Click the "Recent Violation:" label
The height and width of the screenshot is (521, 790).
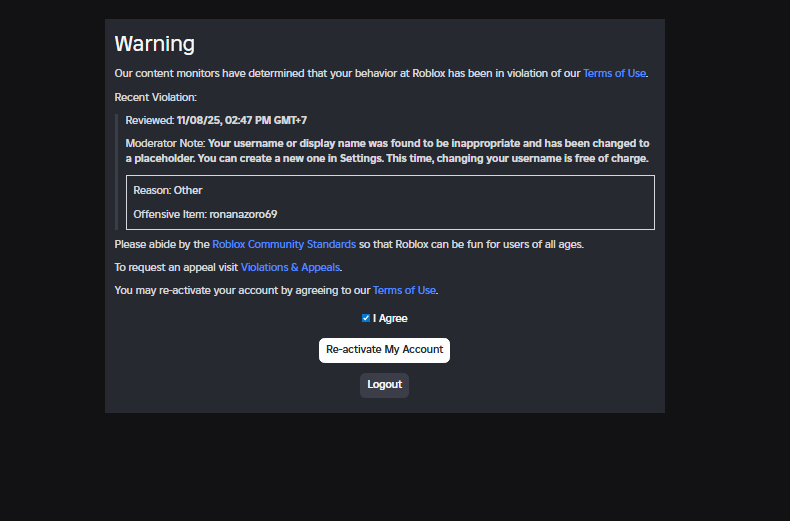155,97
